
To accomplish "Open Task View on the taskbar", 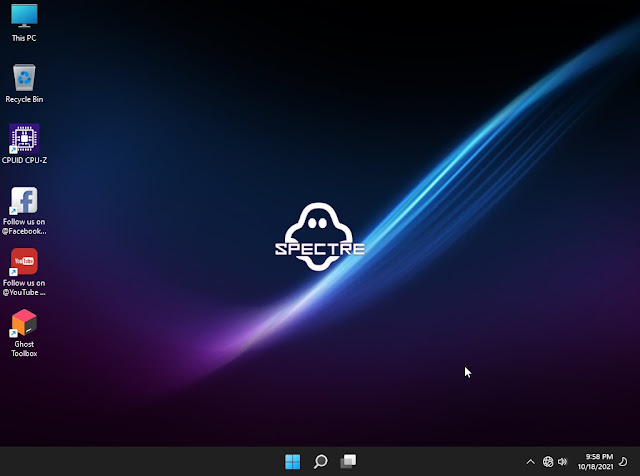I will click(348, 462).
